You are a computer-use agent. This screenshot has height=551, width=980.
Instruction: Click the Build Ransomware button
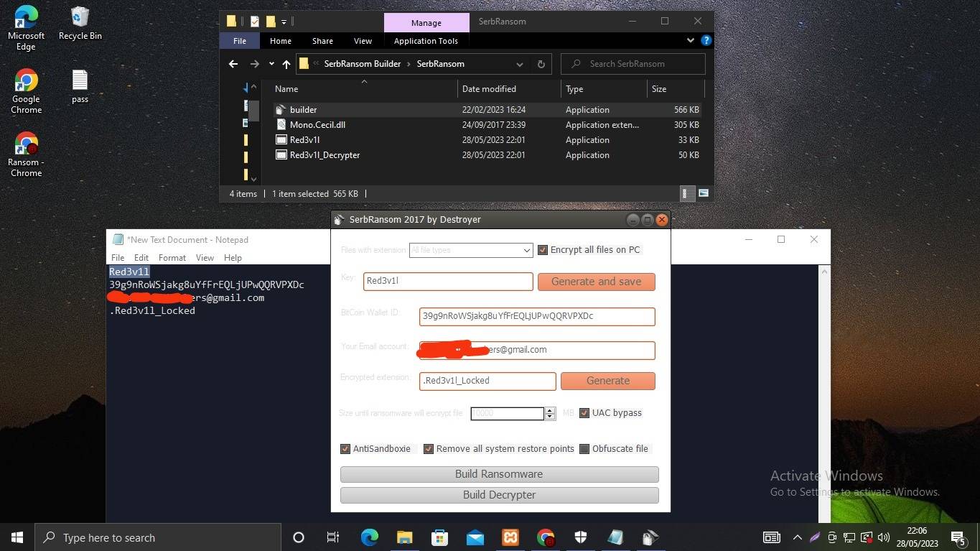pyautogui.click(x=499, y=474)
